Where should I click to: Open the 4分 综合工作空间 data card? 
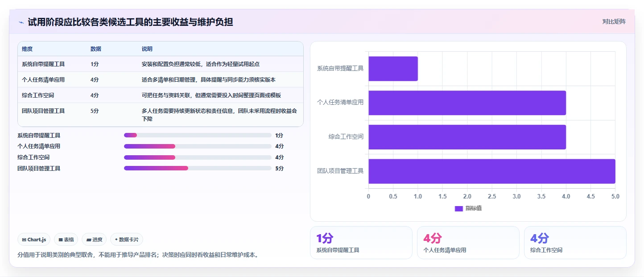click(x=575, y=243)
